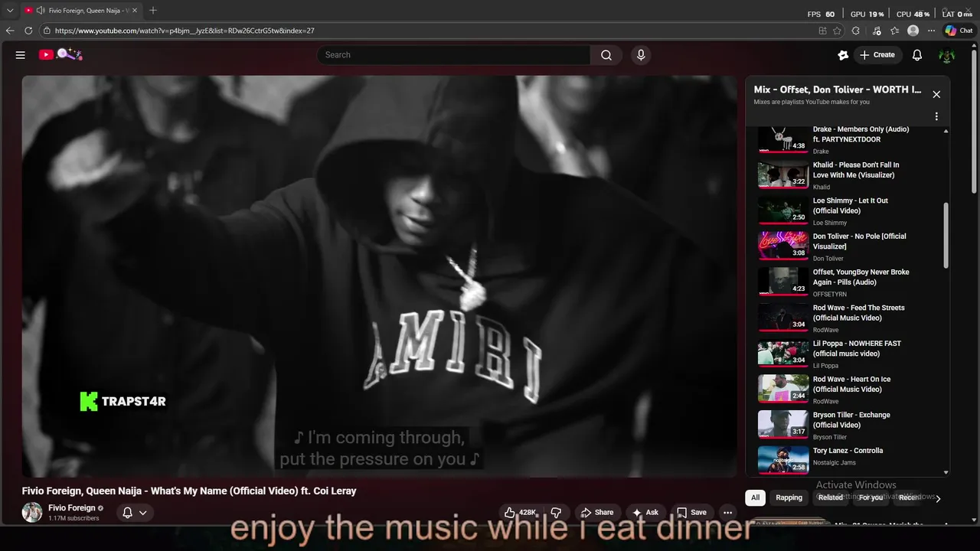The width and height of the screenshot is (980, 551).
Task: Play Lil Poppa - NOWHERE FAST
Action: coord(846,354)
